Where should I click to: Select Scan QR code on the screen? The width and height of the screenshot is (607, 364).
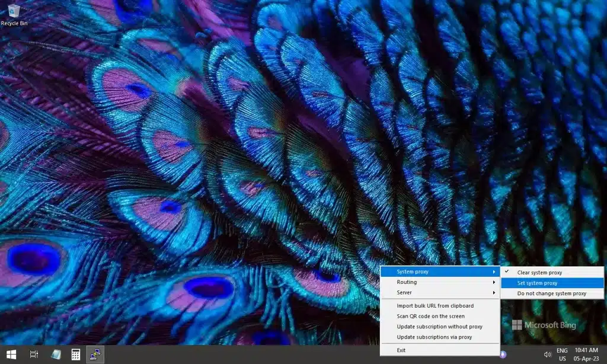click(x=440, y=317)
